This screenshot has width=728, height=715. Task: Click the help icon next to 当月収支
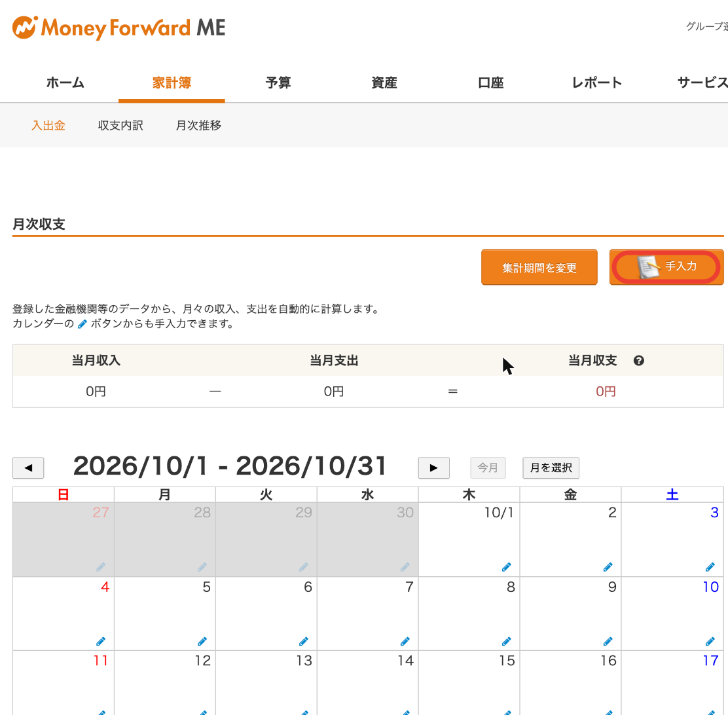pyautogui.click(x=639, y=361)
